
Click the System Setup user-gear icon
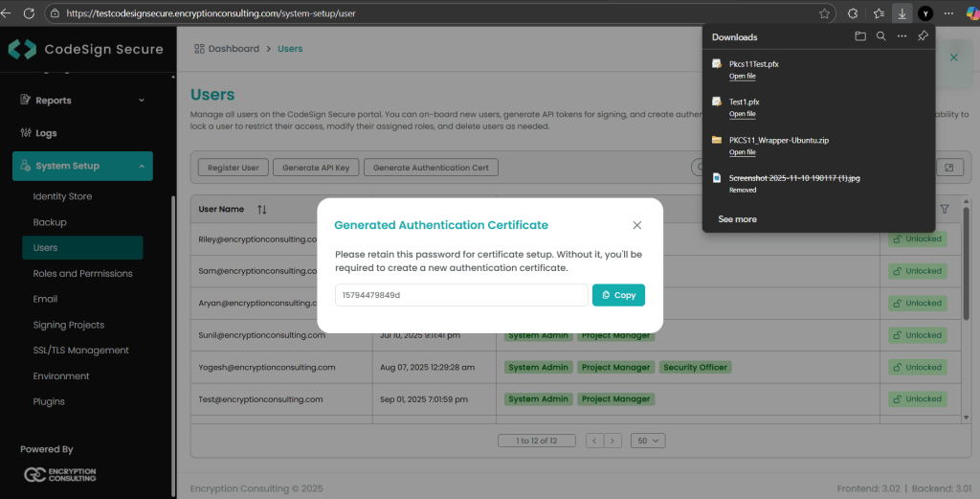coord(25,166)
